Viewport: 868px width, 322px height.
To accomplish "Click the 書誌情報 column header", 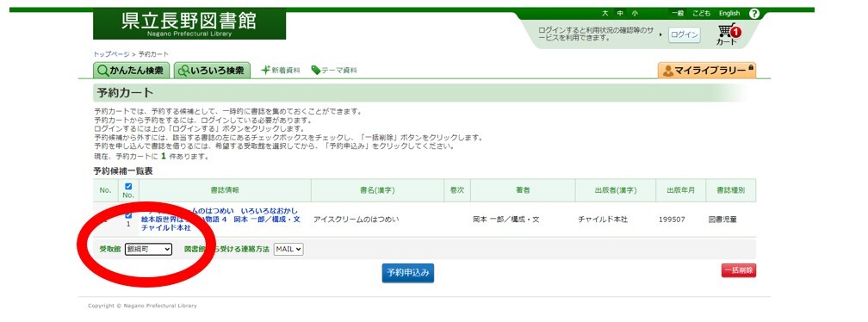I will tap(225, 190).
